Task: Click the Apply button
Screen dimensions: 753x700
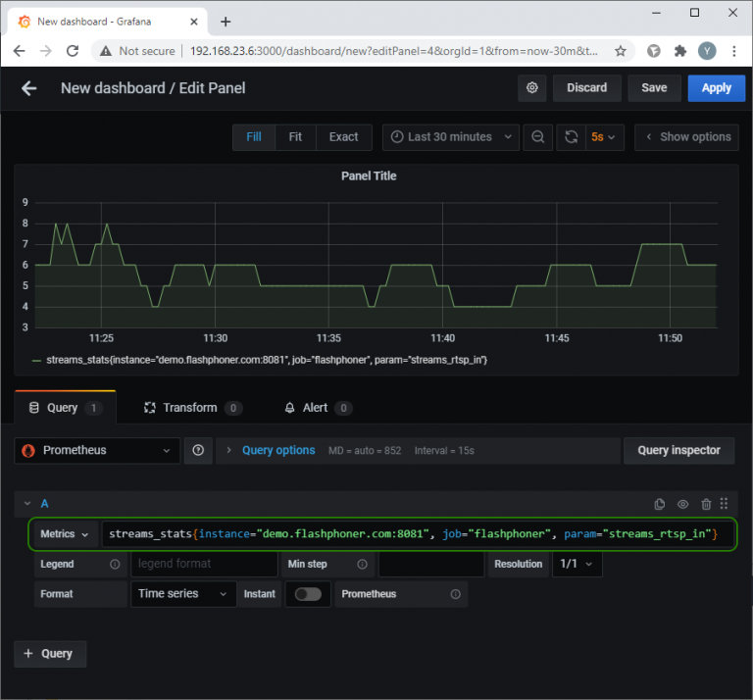Action: (716, 88)
